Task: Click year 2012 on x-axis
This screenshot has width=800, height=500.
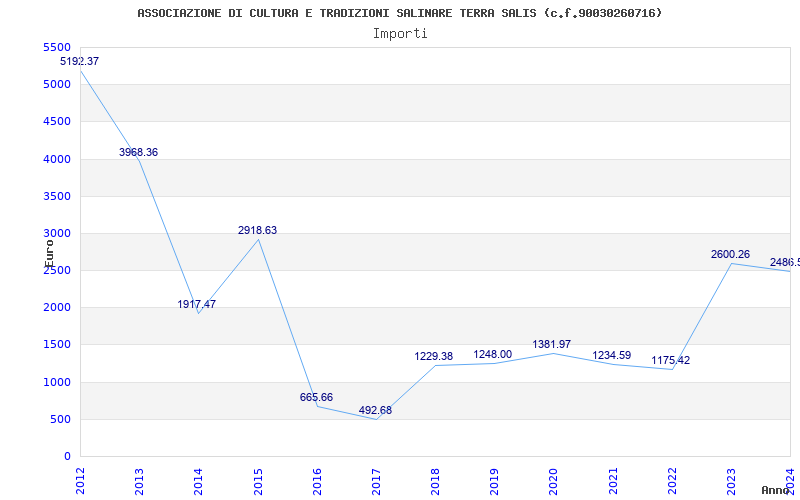Action: click(80, 481)
